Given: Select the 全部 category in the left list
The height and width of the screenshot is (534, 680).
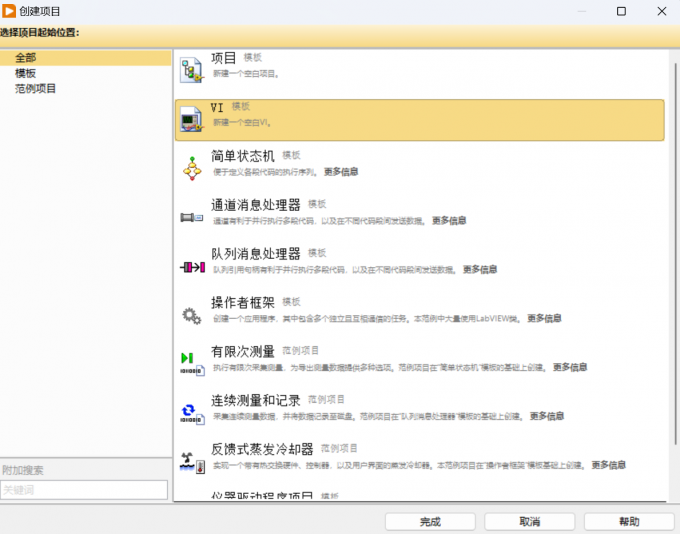Looking at the screenshot, I should click(x=85, y=58).
